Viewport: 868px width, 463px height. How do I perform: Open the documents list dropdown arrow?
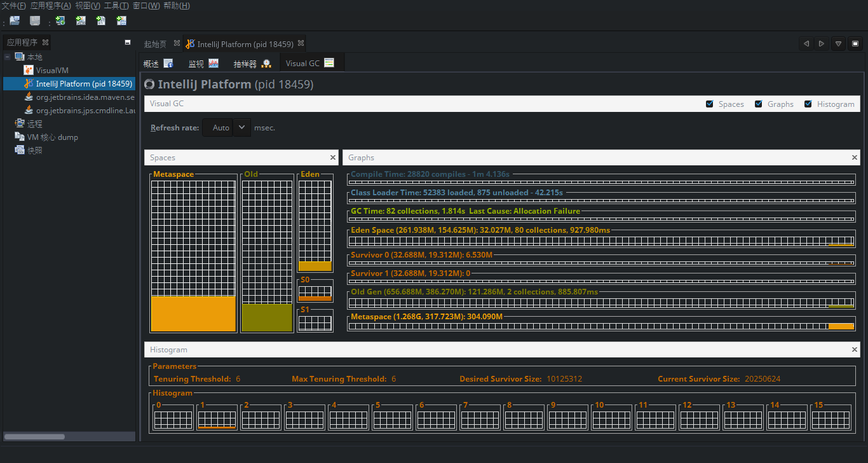coord(839,44)
